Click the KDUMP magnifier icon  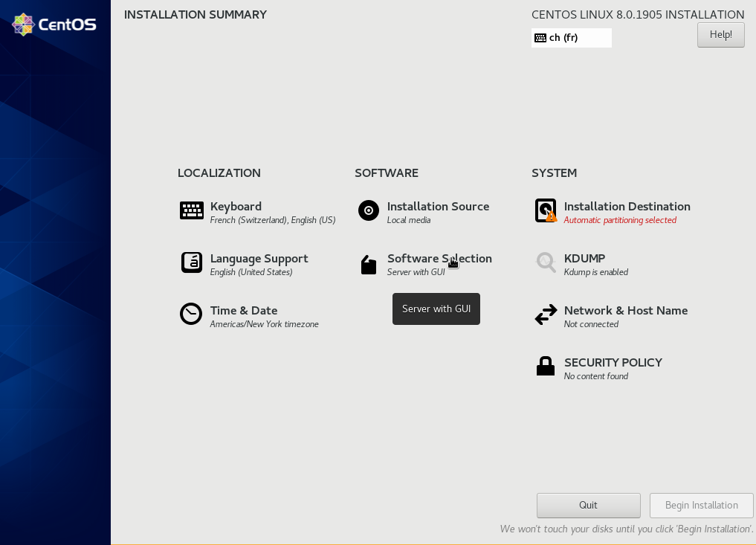click(x=546, y=262)
